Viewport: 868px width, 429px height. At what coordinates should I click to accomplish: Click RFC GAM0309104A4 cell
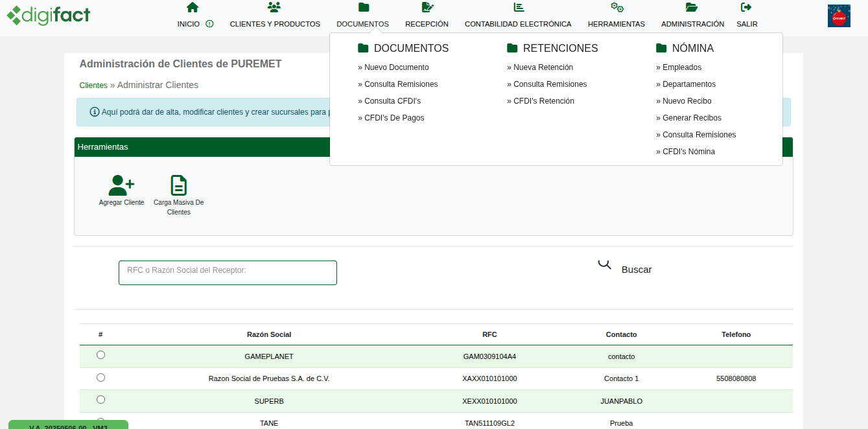489,356
